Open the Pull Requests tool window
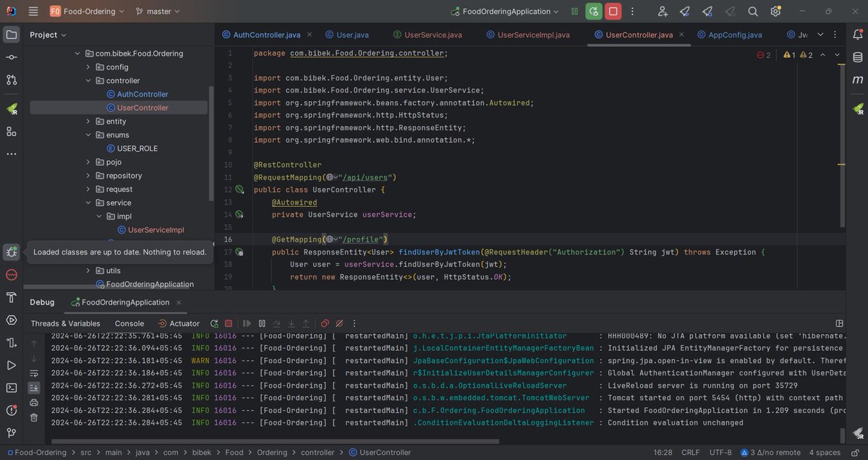 [12, 80]
